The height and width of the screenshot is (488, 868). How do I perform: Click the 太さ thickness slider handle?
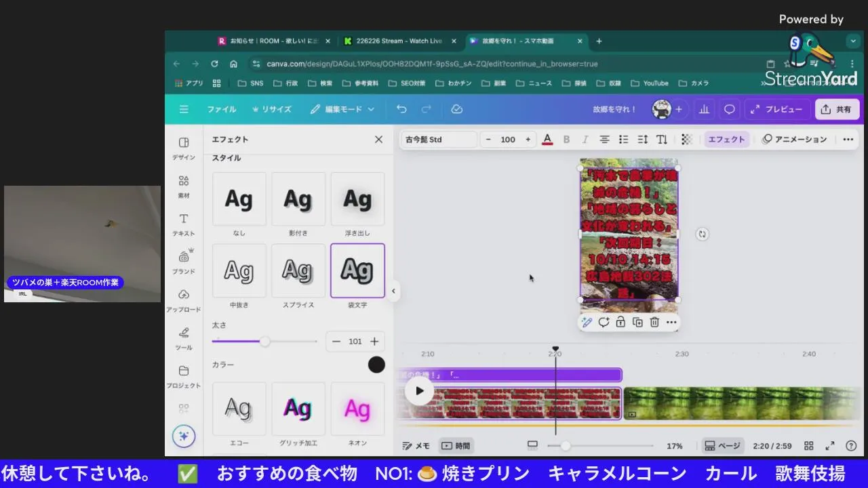[264, 342]
